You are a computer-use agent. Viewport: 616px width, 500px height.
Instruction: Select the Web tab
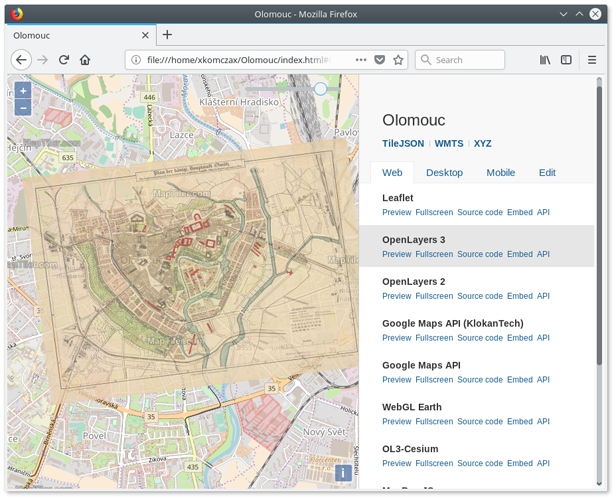click(392, 172)
